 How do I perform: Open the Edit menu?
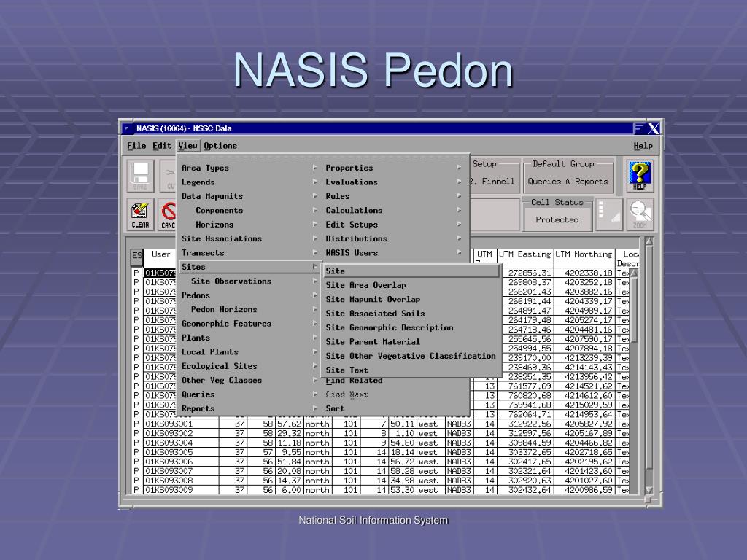(162, 146)
